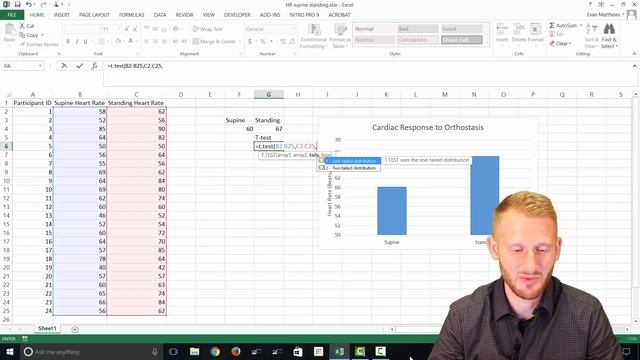This screenshot has width=640, height=360.
Task: Open the Name Box dropdown arrow
Action: 40,66
